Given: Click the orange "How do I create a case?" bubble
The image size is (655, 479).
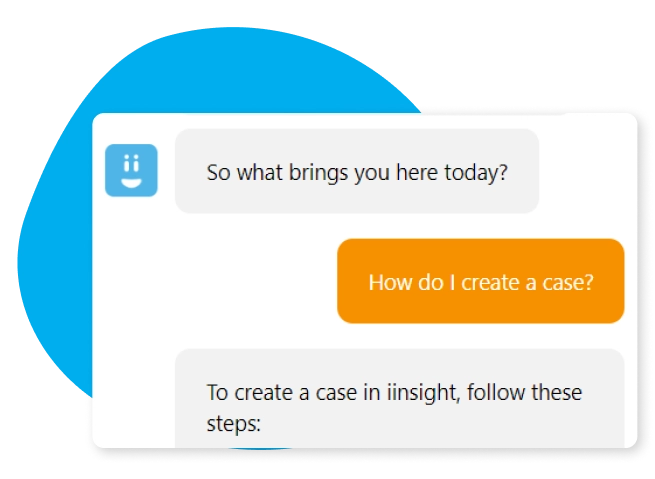Looking at the screenshot, I should coord(480,281).
